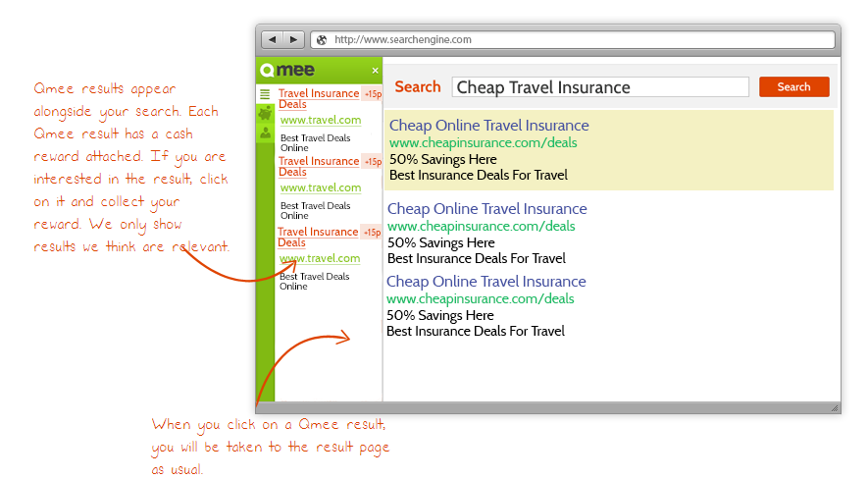Image resolution: width=868 pixels, height=479 pixels.
Task: Close the Qmee sidebar panel
Action: click(x=375, y=71)
